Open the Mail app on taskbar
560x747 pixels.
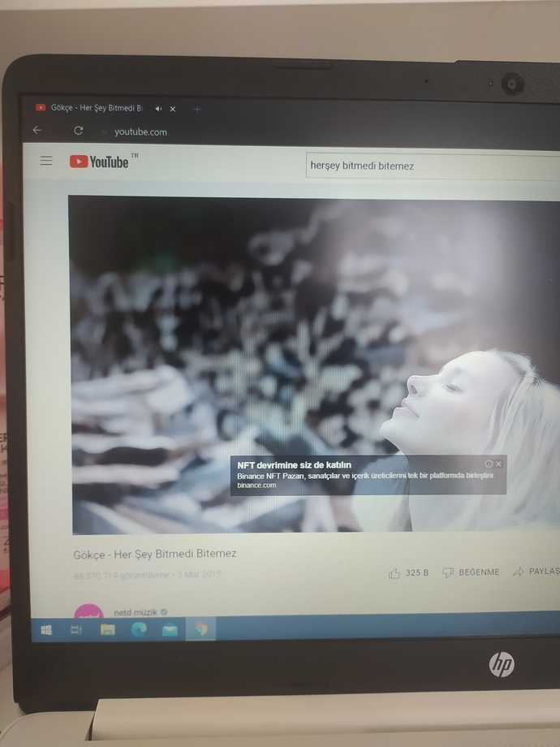pos(170,630)
